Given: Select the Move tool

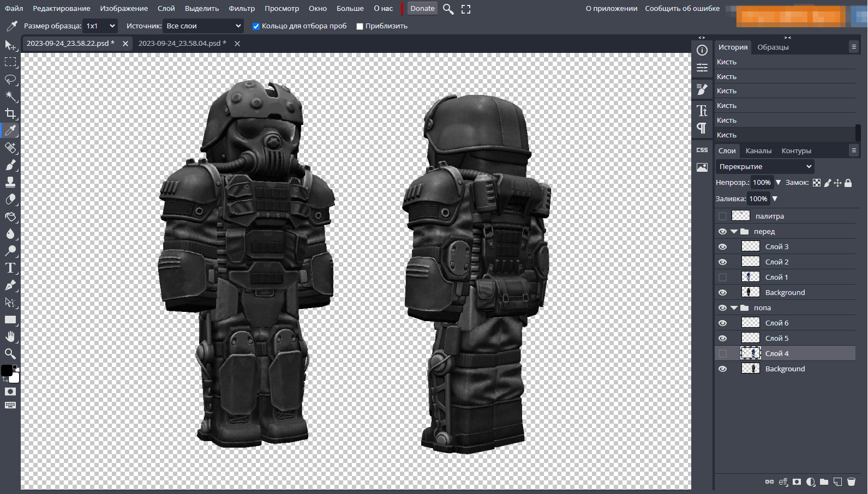Looking at the screenshot, I should click(x=10, y=45).
